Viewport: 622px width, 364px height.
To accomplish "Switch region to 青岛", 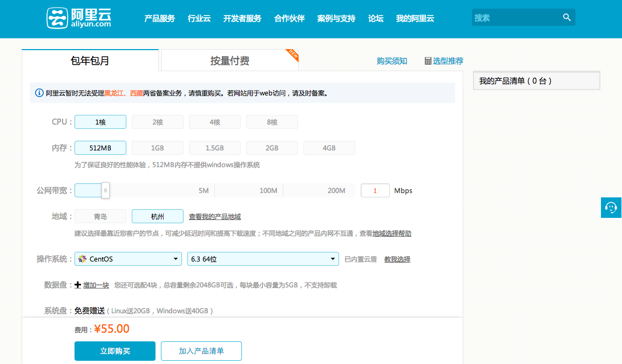I will [x=100, y=216].
